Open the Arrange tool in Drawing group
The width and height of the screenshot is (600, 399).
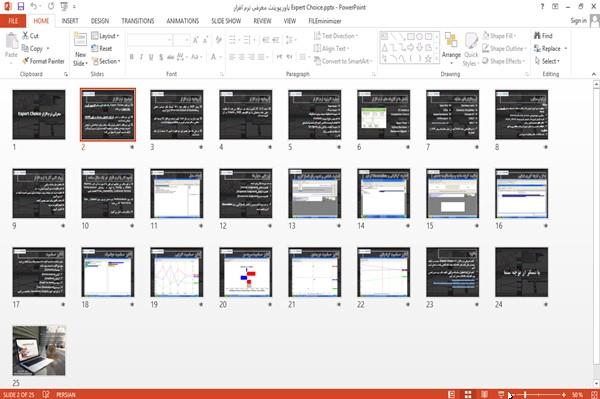point(451,48)
